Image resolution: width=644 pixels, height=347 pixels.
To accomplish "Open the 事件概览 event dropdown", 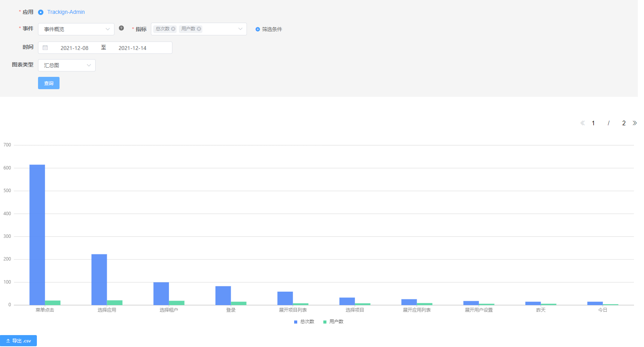I will 76,29.
